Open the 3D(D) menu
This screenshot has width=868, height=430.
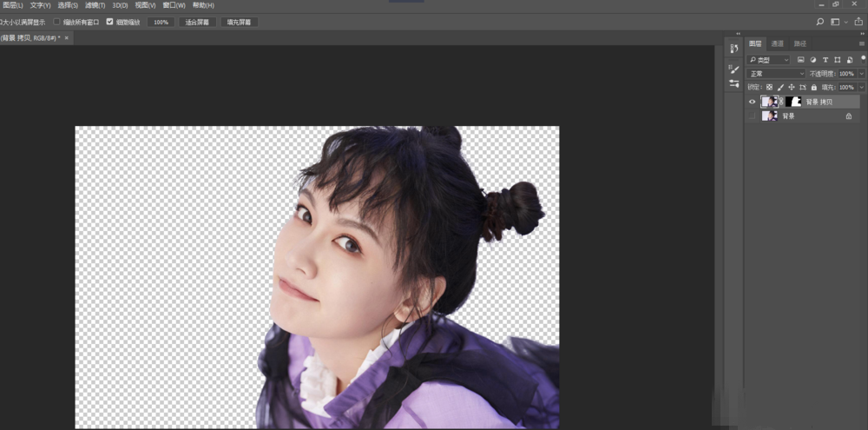[120, 5]
